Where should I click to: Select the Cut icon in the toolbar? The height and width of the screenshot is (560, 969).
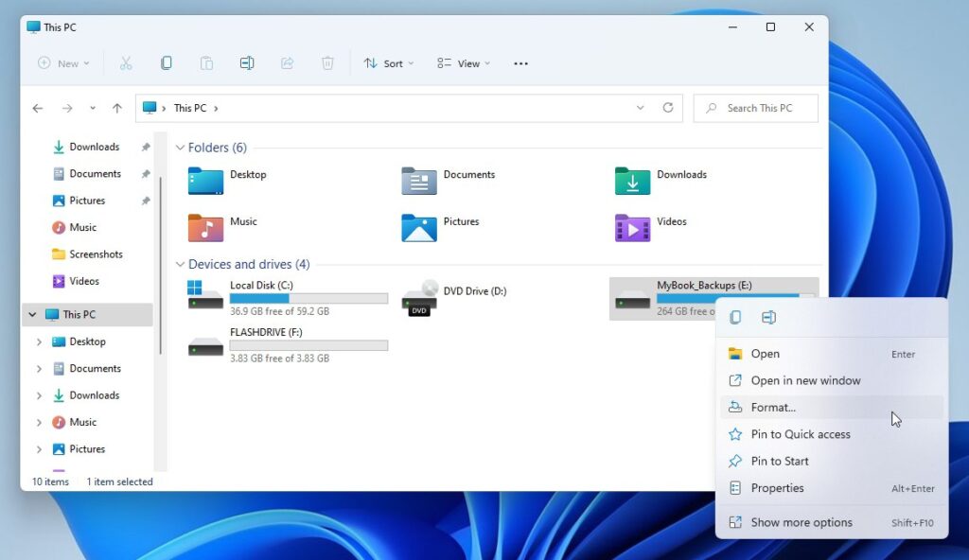point(126,62)
